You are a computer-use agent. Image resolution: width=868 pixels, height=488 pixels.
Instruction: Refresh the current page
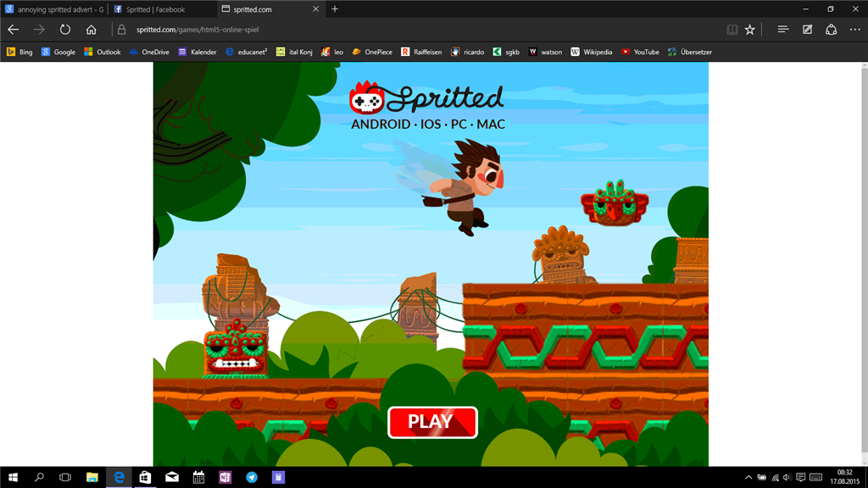pyautogui.click(x=64, y=30)
